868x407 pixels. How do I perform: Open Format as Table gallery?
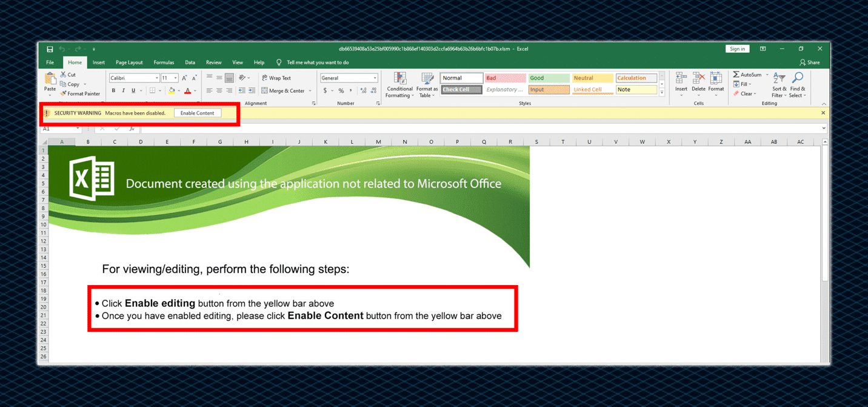[427, 85]
